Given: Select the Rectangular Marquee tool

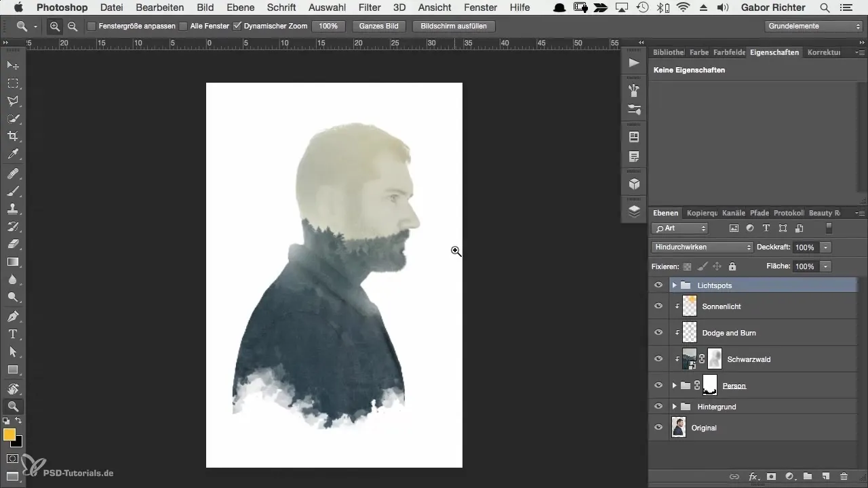Looking at the screenshot, I should [13, 83].
